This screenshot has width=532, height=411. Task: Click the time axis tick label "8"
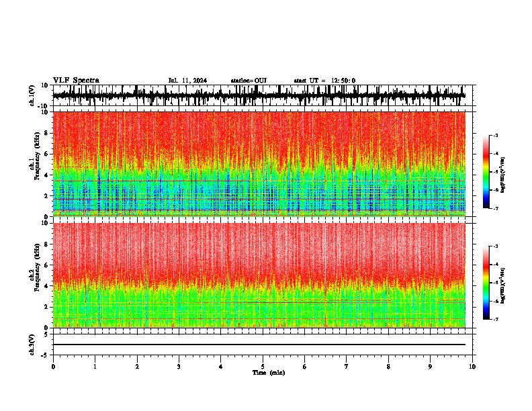coord(388,367)
